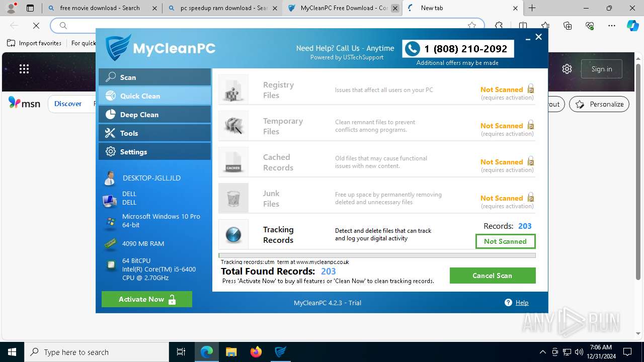Viewport: 644px width, 362px height.
Task: Click the Activate Now button
Action: click(x=147, y=299)
